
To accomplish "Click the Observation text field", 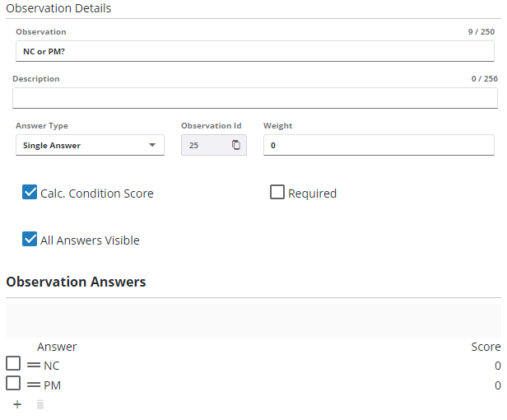I will [254, 50].
